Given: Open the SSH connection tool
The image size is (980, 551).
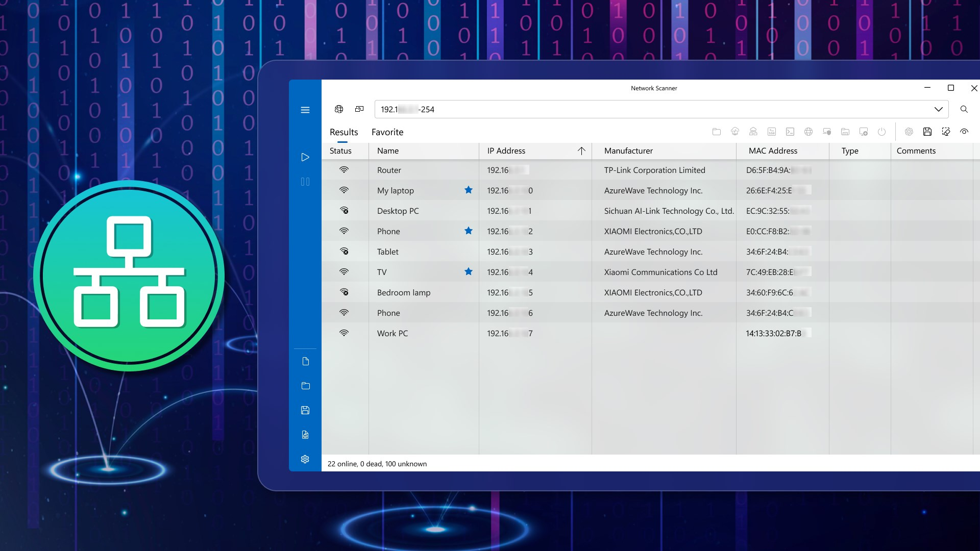Looking at the screenshot, I should point(771,132).
